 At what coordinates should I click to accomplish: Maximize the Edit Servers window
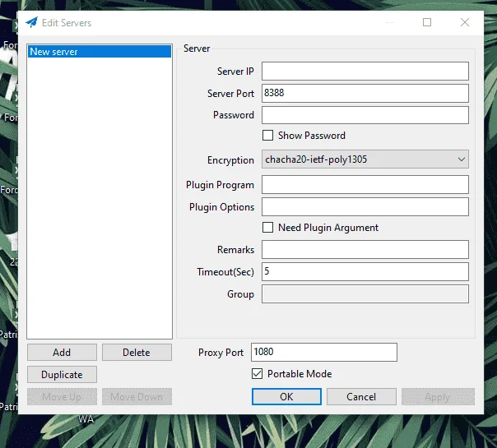click(x=427, y=22)
